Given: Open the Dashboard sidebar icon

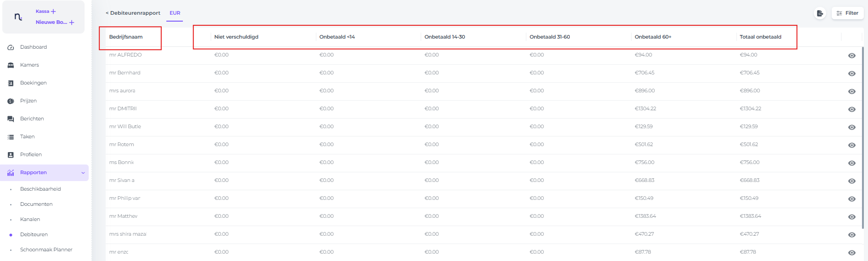Looking at the screenshot, I should coord(11,47).
